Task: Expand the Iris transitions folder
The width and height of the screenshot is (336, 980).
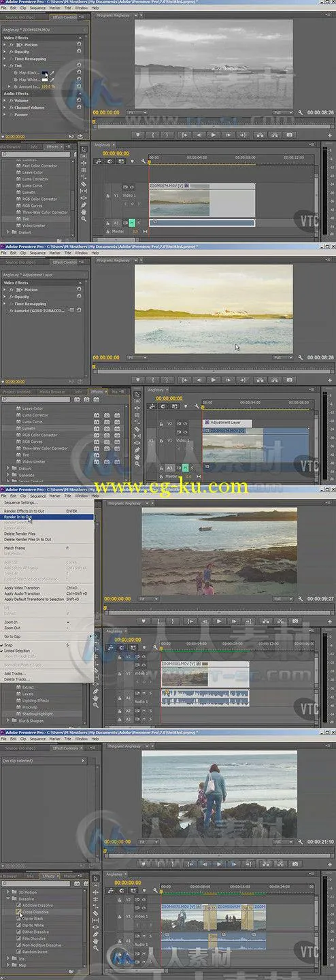Action: point(8,958)
